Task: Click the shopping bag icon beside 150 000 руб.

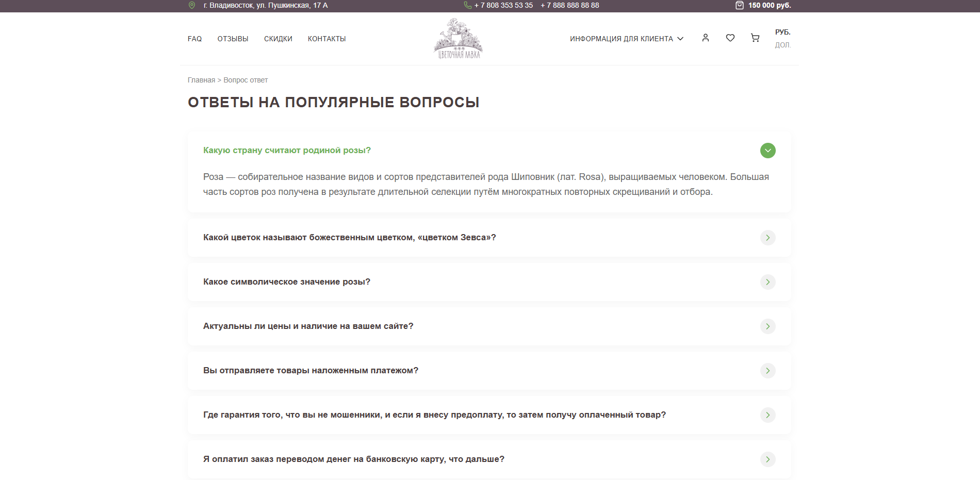Action: pos(739,5)
